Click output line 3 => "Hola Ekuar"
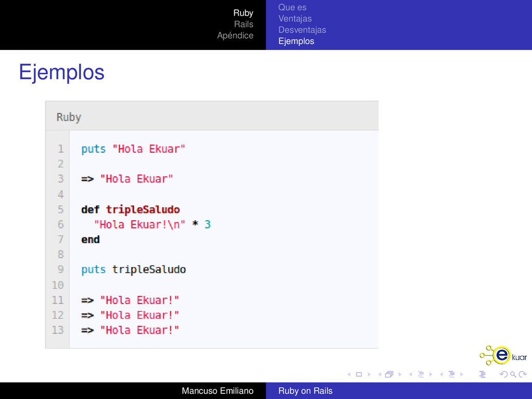The width and height of the screenshot is (532, 399). [x=127, y=179]
